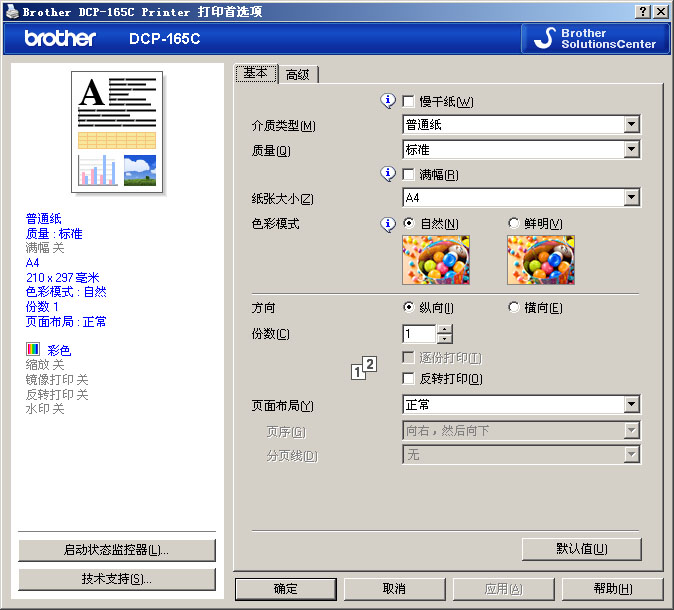
Task: Click the page preview thumbnail
Action: coord(118,132)
